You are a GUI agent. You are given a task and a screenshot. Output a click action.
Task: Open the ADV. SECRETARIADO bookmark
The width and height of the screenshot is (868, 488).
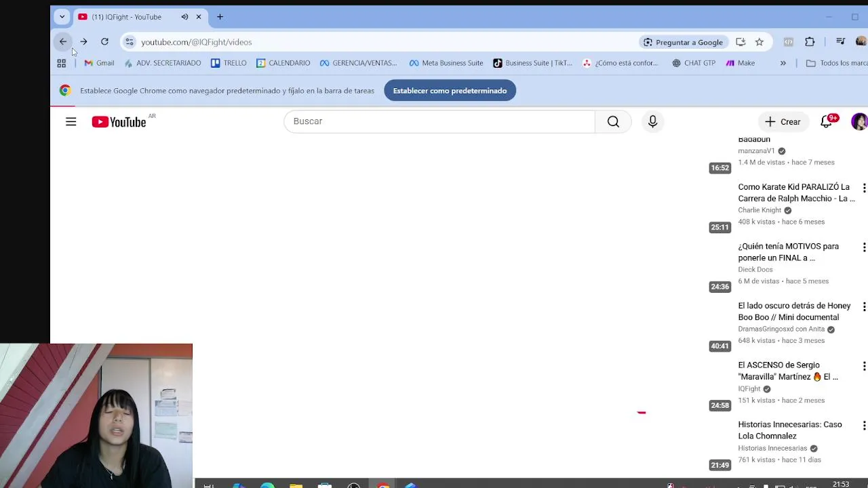coord(163,63)
